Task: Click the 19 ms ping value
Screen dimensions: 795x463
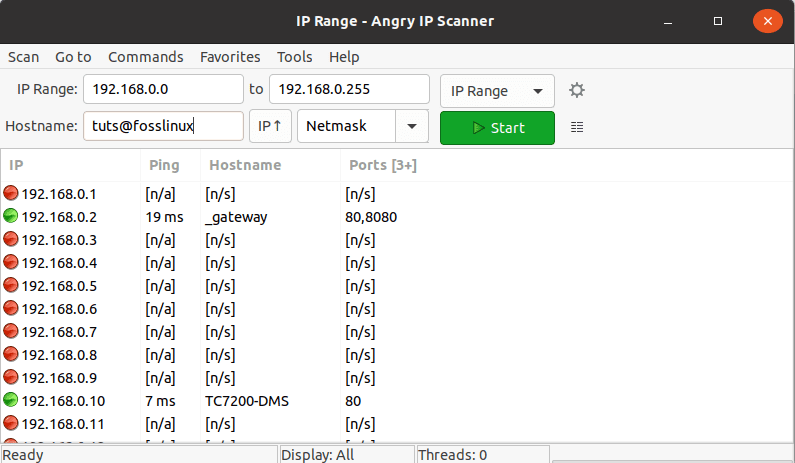Action: [164, 217]
